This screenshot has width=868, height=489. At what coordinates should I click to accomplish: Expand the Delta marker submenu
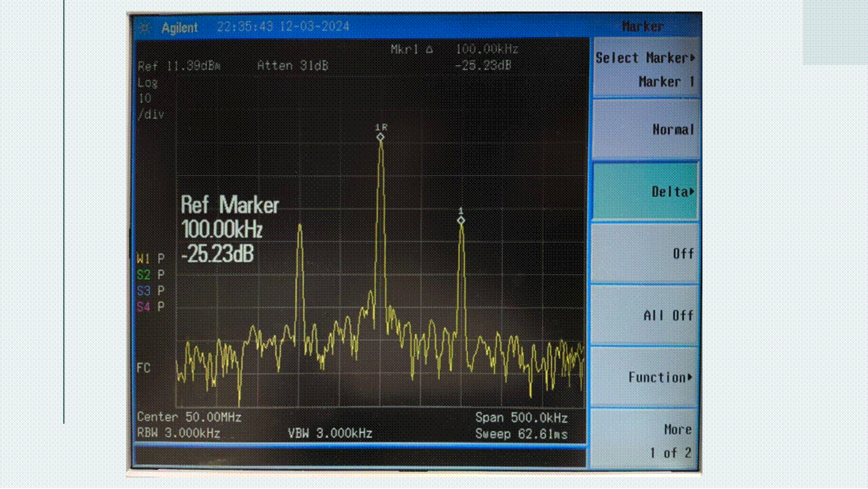click(645, 192)
